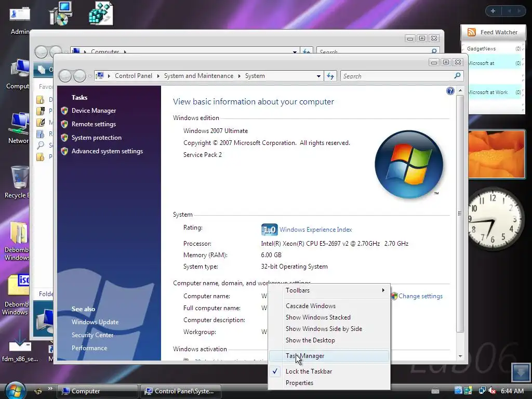The height and width of the screenshot is (399, 532).
Task: Open taskbar Properties from context menu
Action: pos(329,383)
